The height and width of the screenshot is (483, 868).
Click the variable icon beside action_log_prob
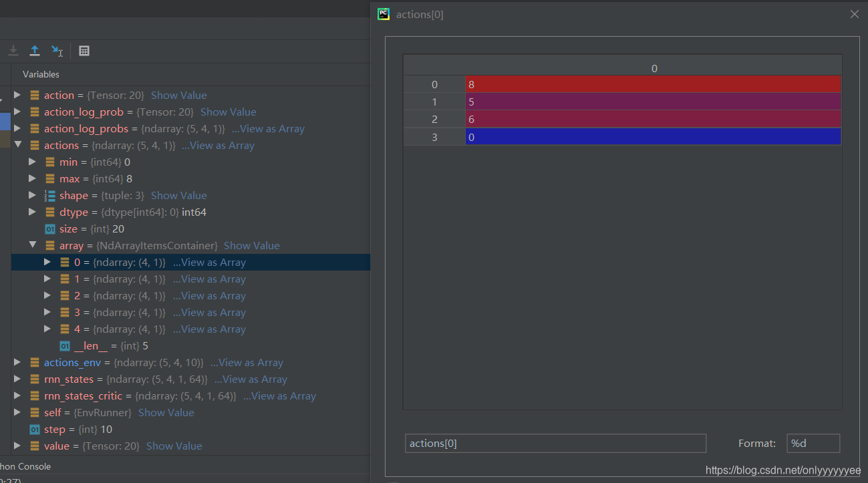click(x=35, y=112)
